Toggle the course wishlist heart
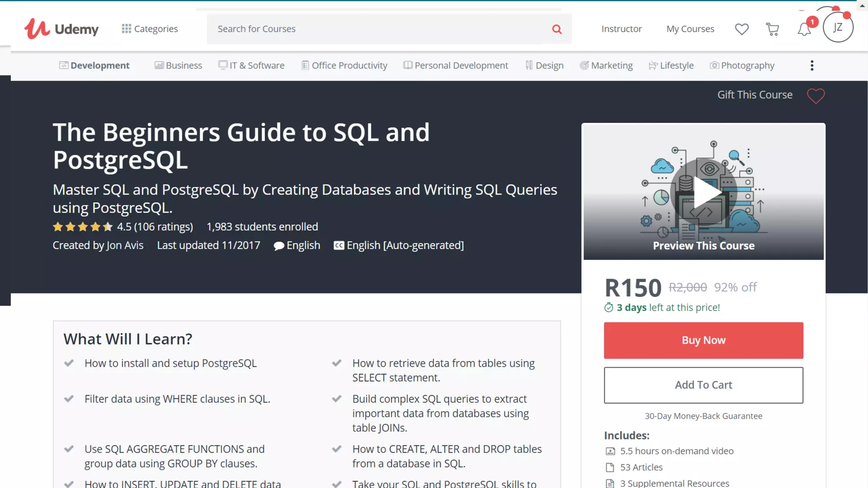868x488 pixels. 815,96
